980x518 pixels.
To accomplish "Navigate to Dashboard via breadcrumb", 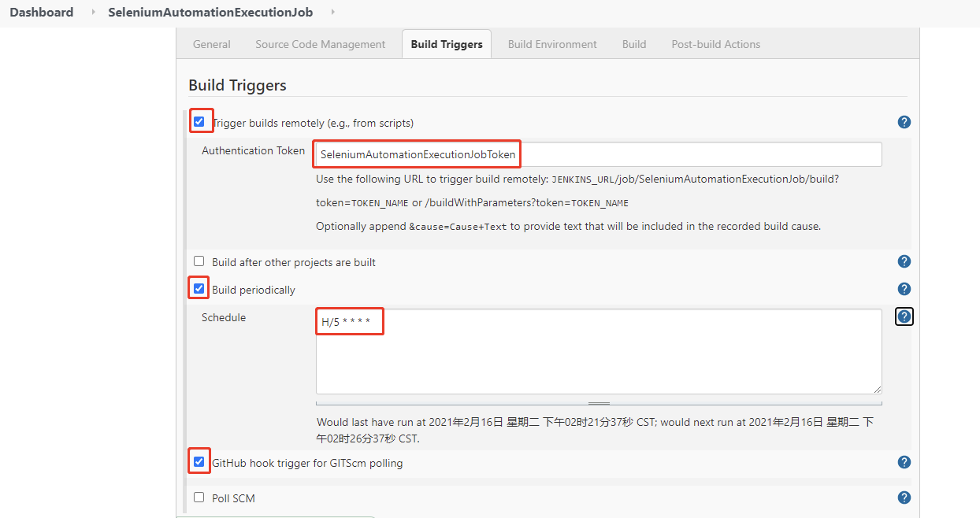I will [41, 12].
